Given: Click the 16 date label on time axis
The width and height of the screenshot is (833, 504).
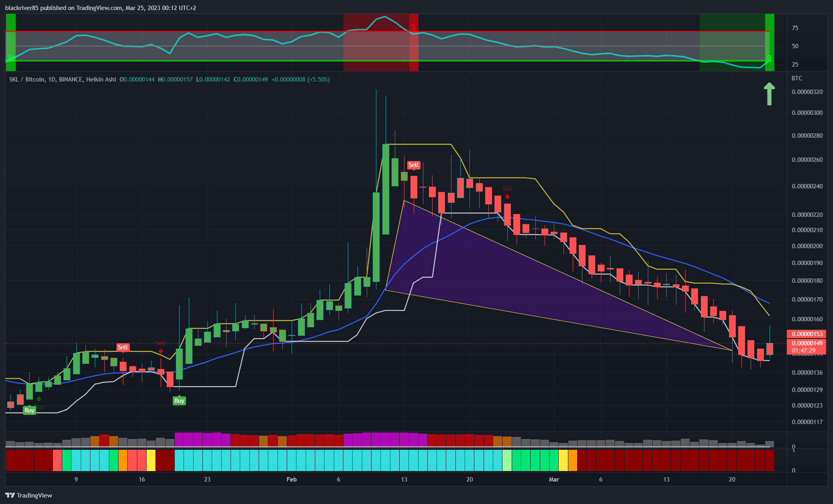Looking at the screenshot, I should click(142, 480).
